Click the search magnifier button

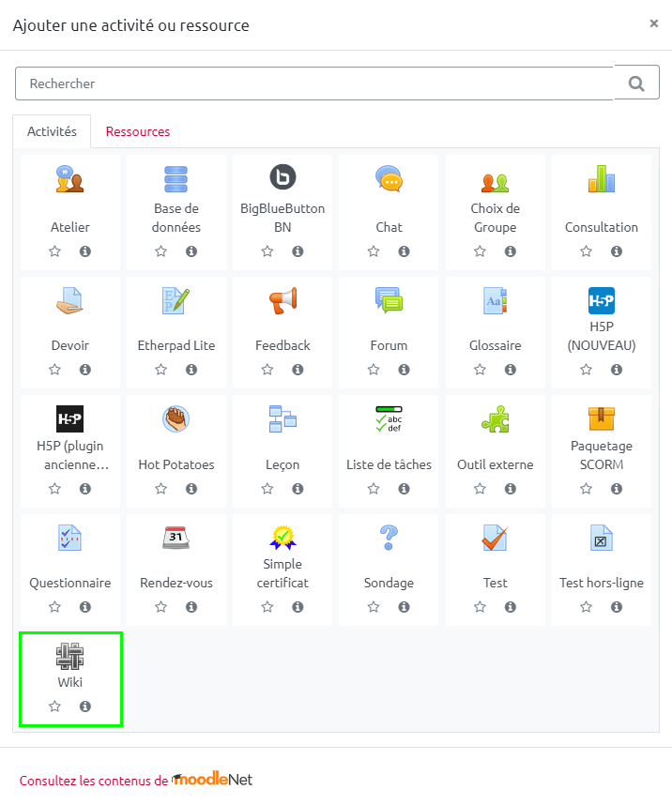636,84
